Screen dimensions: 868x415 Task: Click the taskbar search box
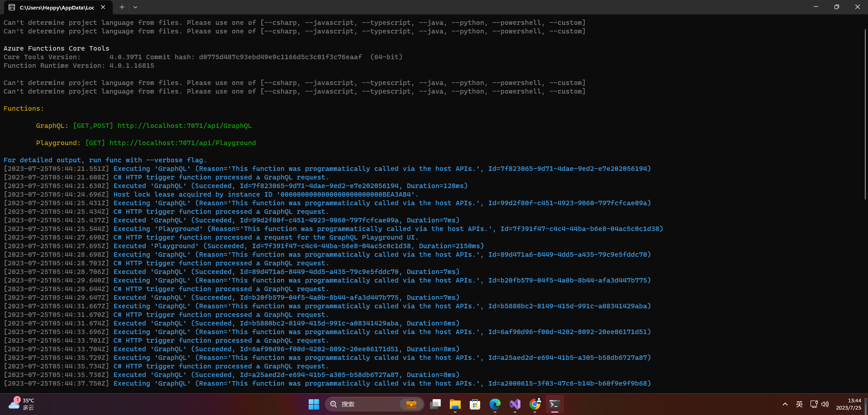point(374,404)
